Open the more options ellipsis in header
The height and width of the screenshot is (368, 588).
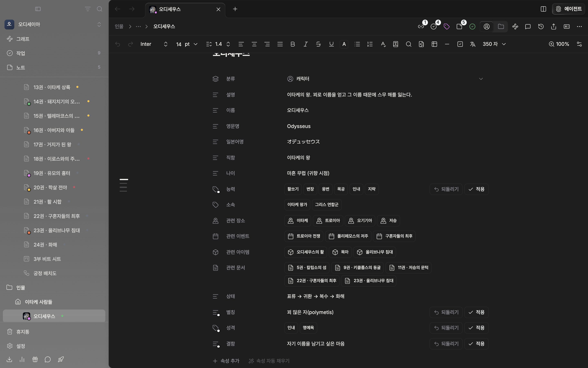pyautogui.click(x=579, y=27)
